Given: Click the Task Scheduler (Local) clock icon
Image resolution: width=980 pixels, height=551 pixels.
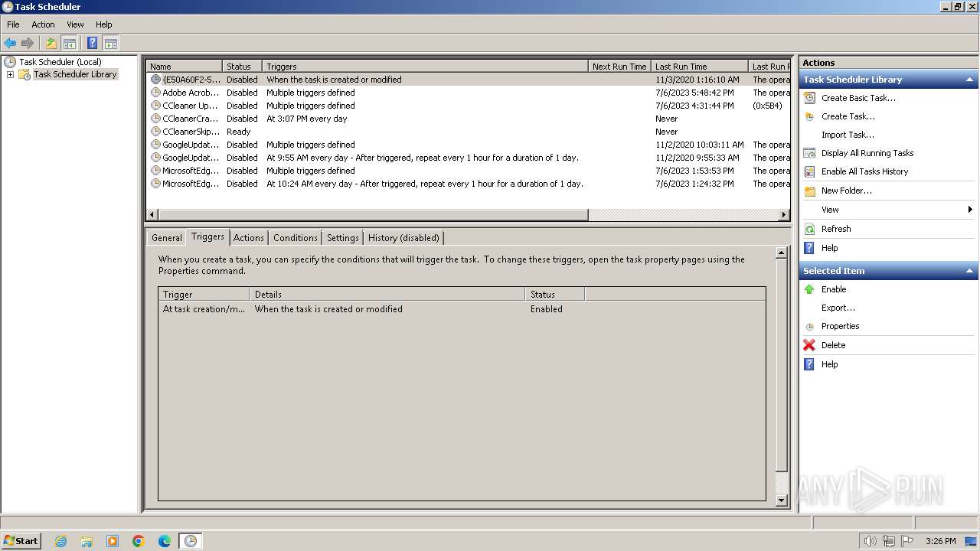Looking at the screenshot, I should click(x=10, y=62).
